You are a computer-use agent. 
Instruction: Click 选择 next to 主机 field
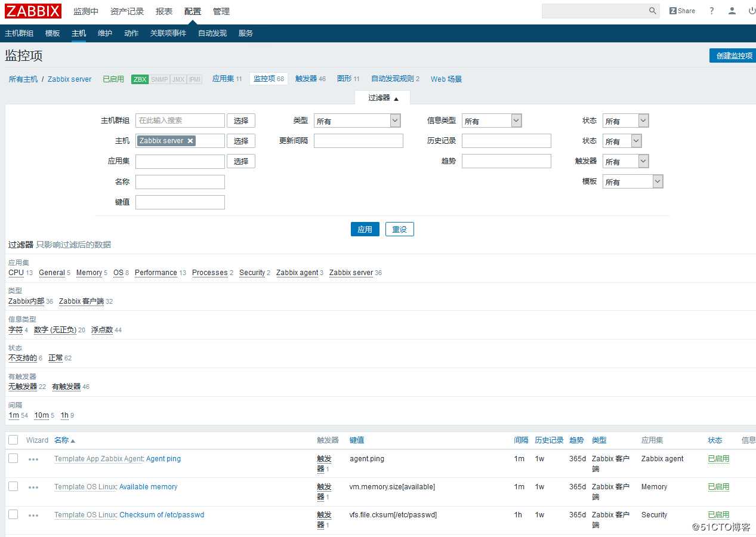coord(241,141)
